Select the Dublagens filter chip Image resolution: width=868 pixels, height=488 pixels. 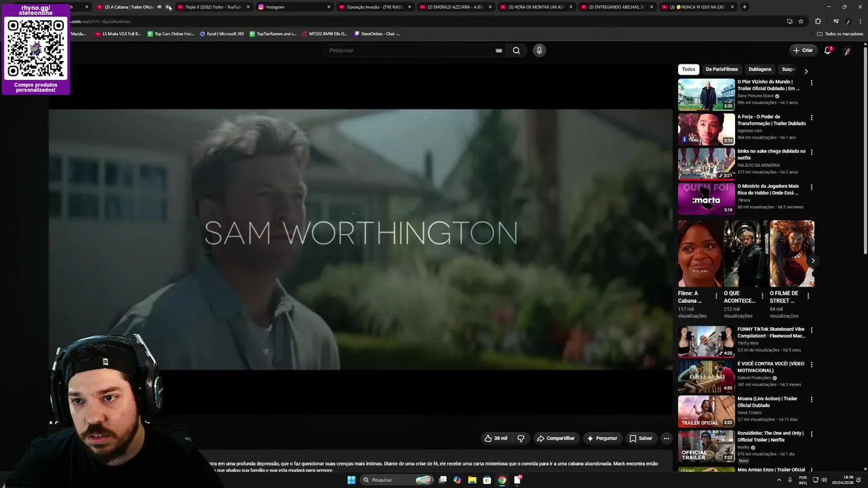759,69
